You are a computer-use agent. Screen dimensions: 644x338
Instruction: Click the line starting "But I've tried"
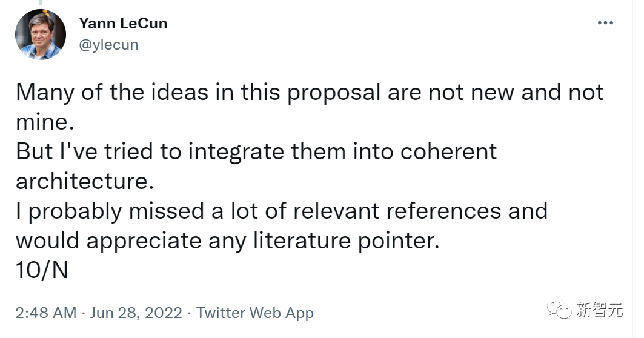(256, 151)
